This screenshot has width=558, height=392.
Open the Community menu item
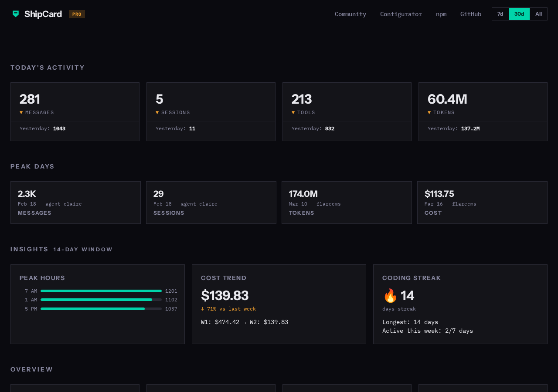click(x=350, y=13)
